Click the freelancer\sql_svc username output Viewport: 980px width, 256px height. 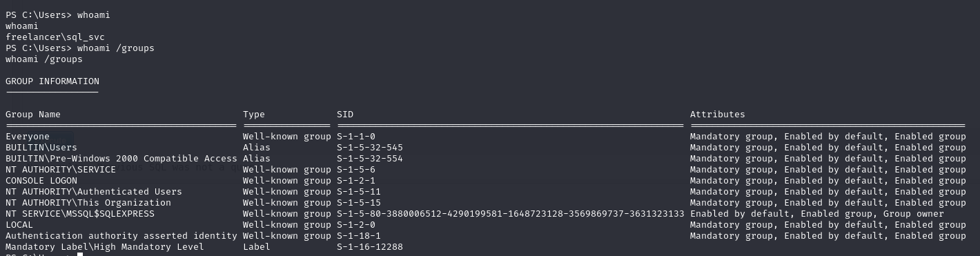pyautogui.click(x=55, y=37)
